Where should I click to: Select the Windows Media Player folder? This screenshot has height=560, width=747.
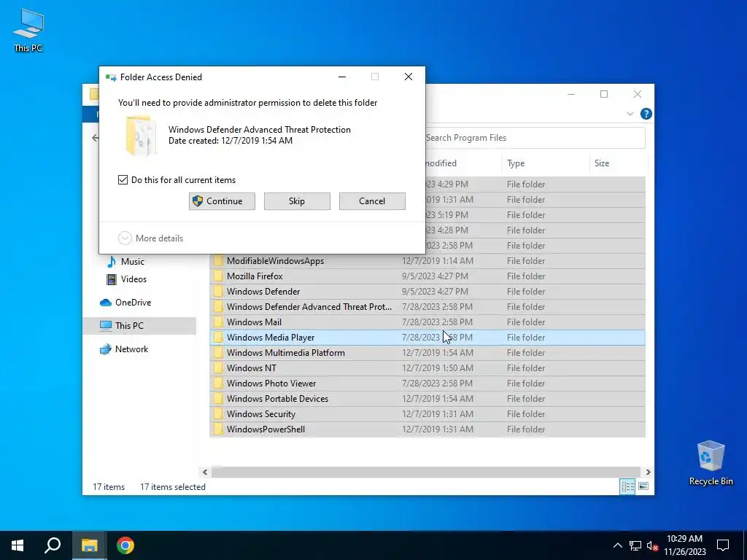coord(427,337)
